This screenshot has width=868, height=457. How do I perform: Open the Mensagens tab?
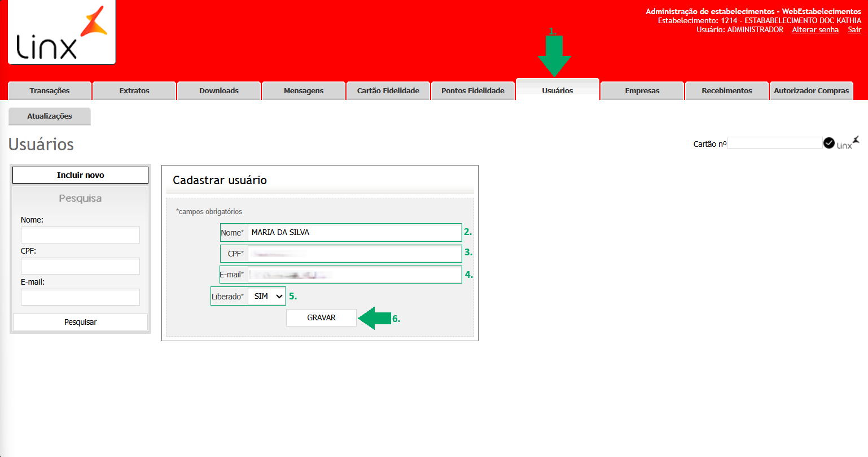304,91
